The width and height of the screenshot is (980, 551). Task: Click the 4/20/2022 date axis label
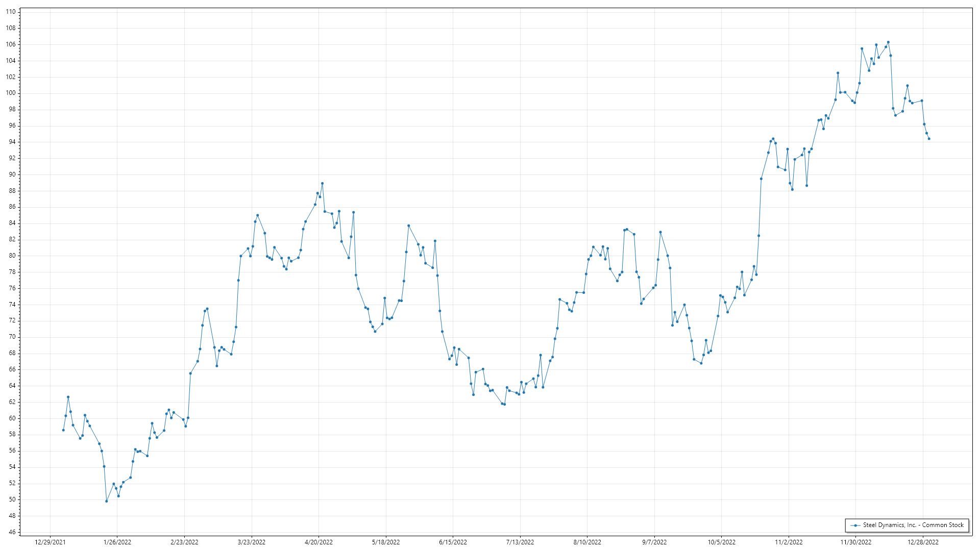point(318,542)
